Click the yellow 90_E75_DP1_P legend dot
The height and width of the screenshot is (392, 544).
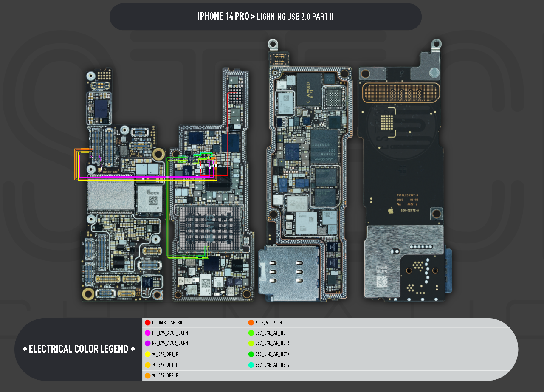(147, 354)
